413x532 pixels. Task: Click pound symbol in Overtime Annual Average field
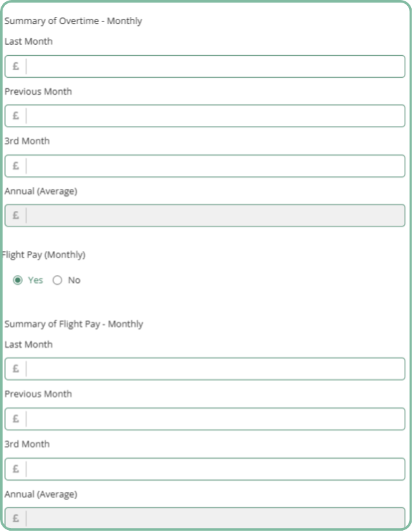pos(16,215)
